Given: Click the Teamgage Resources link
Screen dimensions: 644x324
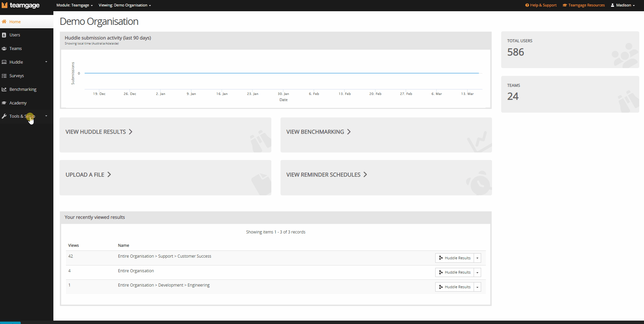Looking at the screenshot, I should (x=584, y=5).
